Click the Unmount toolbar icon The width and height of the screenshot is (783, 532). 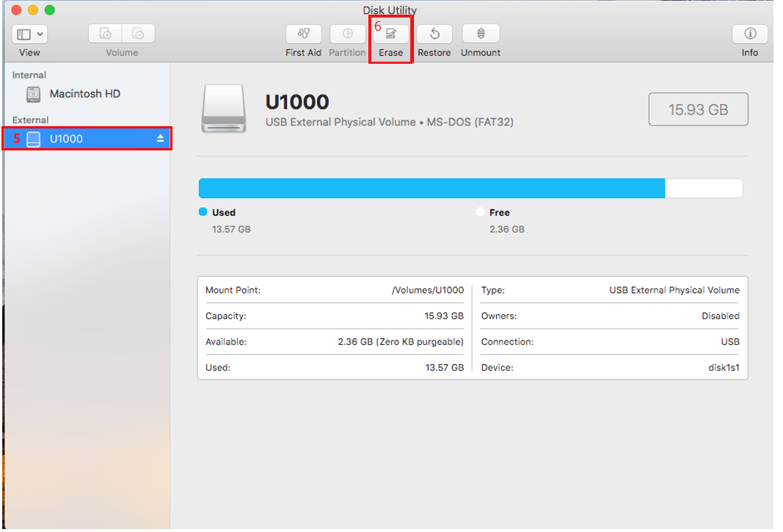point(481,34)
